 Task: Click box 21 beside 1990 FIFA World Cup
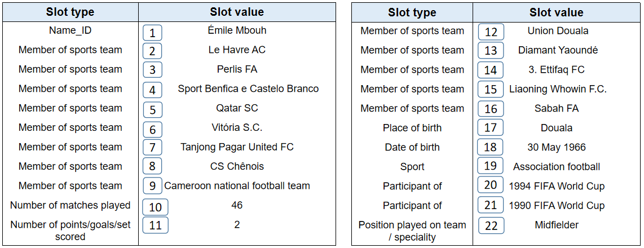click(x=491, y=205)
